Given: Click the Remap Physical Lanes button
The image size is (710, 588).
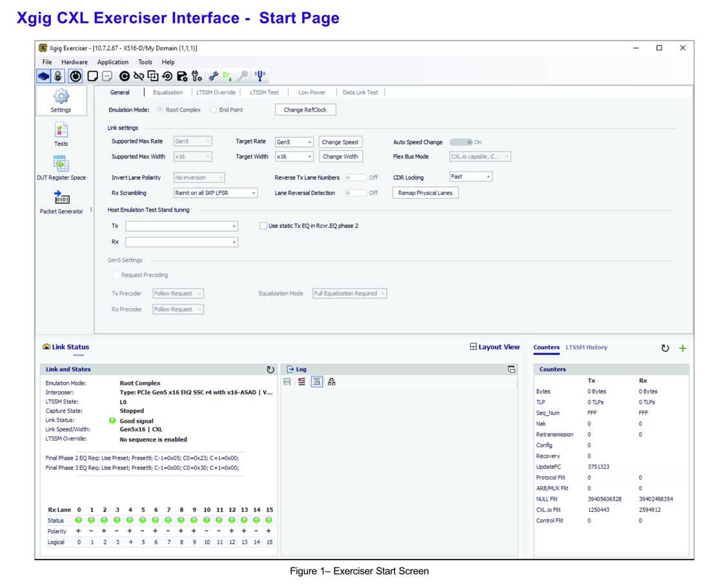Looking at the screenshot, I should [x=425, y=193].
